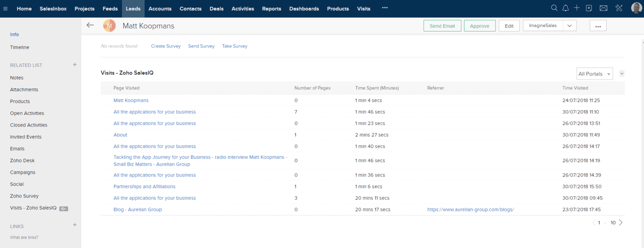Click the plus quick-create icon in top bar
The width and height of the screenshot is (644, 248).
[577, 8]
